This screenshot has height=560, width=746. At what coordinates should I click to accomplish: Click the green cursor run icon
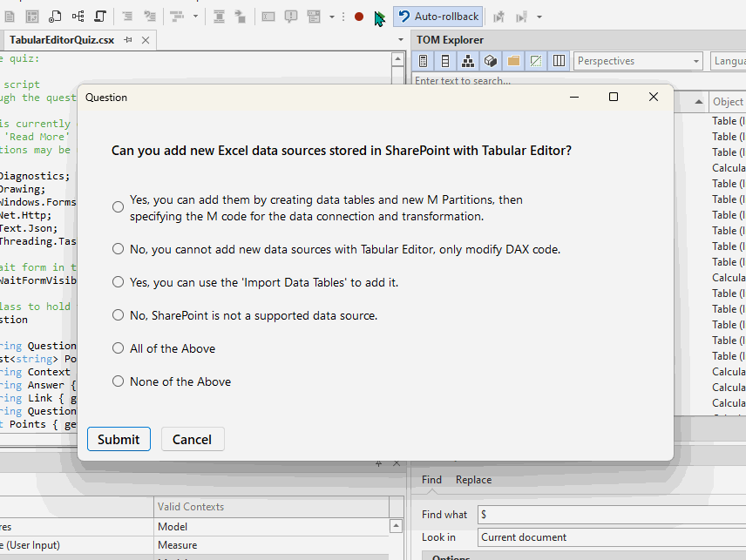378,16
